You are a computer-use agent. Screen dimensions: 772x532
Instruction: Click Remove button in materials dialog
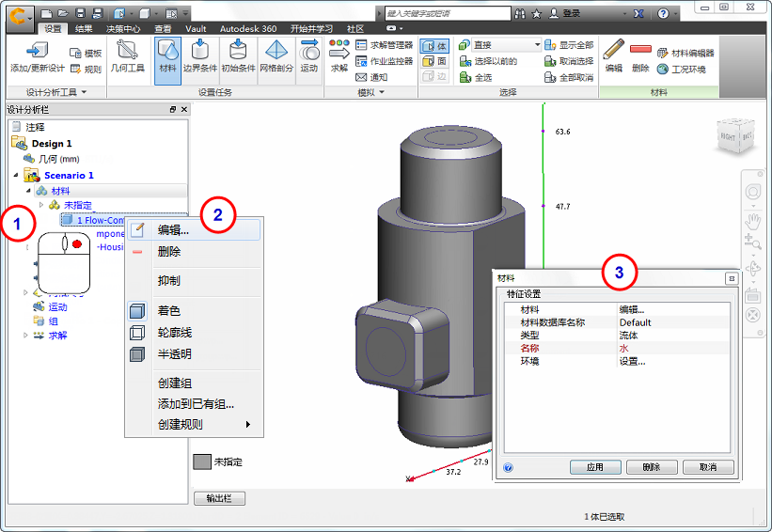pyautogui.click(x=652, y=467)
